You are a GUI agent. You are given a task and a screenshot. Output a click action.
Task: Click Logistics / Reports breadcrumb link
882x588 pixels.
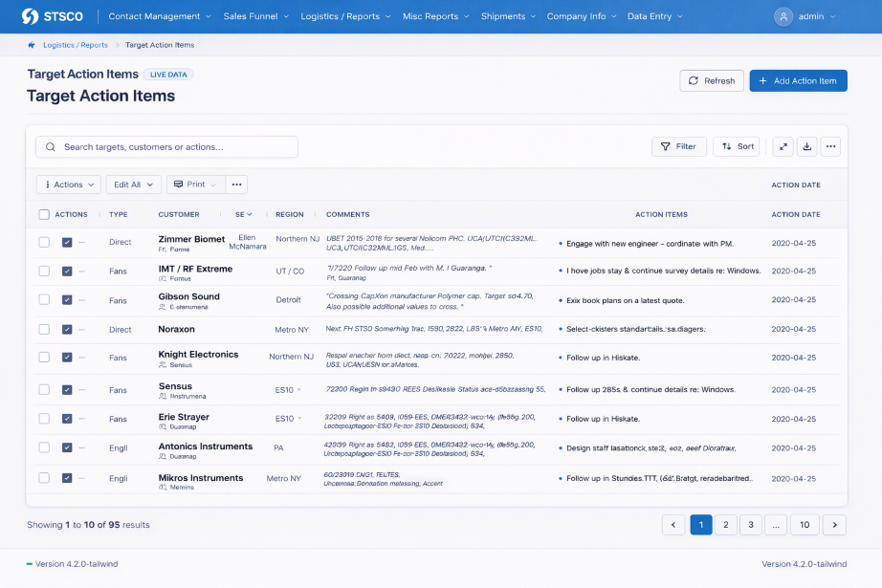[x=76, y=45]
